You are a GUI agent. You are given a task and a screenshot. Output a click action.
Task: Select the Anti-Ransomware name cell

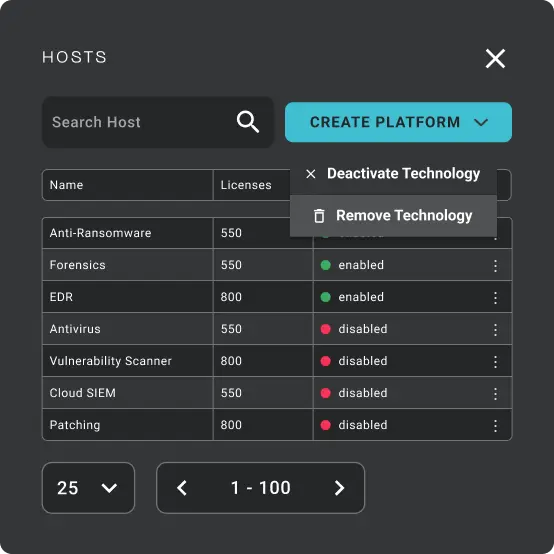pyautogui.click(x=128, y=233)
